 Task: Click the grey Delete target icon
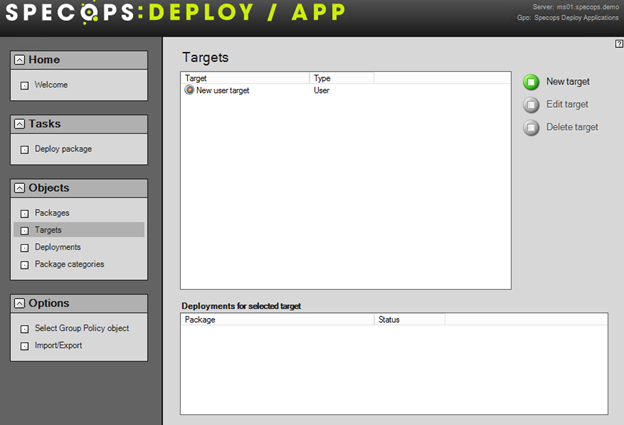(531, 128)
